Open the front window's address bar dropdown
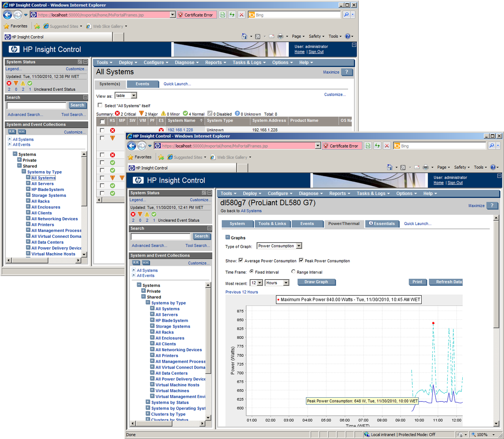 point(318,146)
